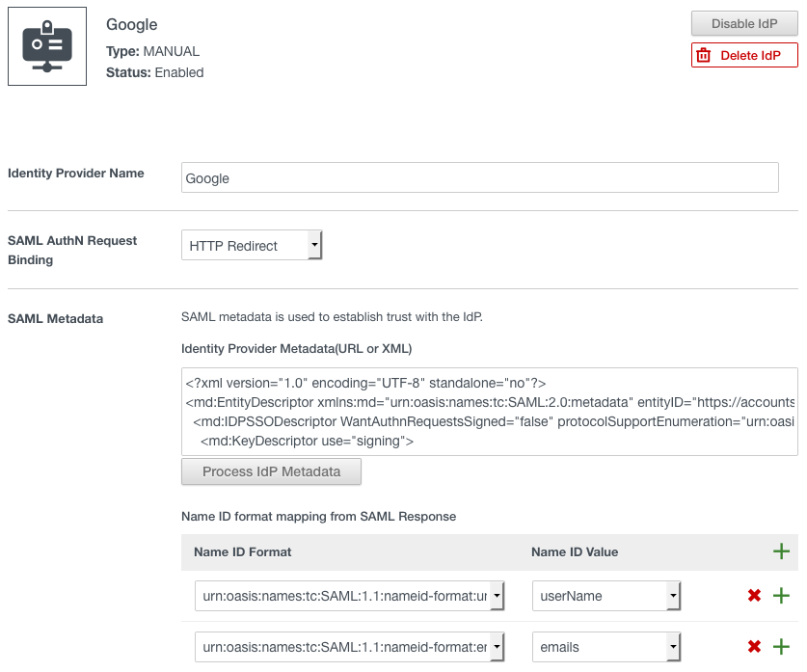Image resolution: width=807 pixels, height=672 pixels.
Task: Click the Delete IdP button
Action: 744,55
